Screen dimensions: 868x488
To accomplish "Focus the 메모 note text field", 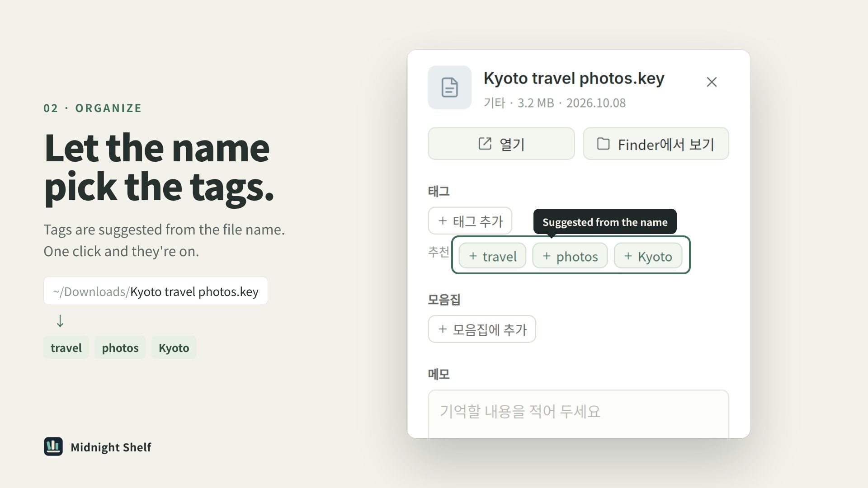I will [x=578, y=414].
